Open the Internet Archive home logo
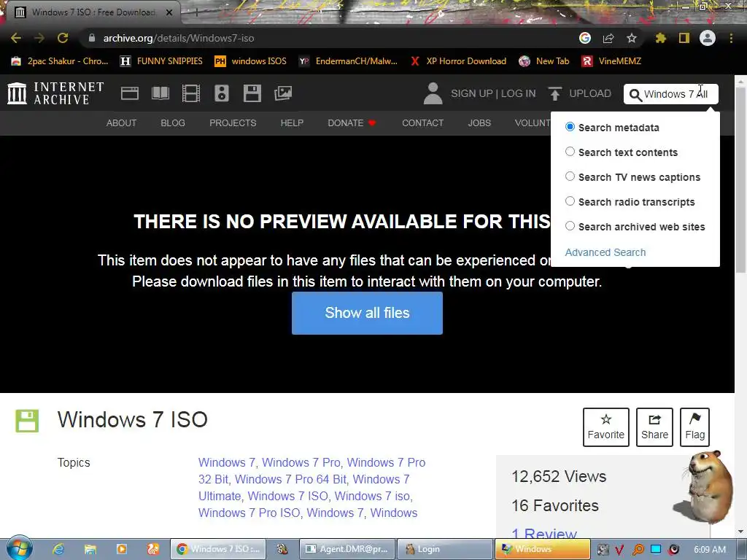 coord(55,93)
